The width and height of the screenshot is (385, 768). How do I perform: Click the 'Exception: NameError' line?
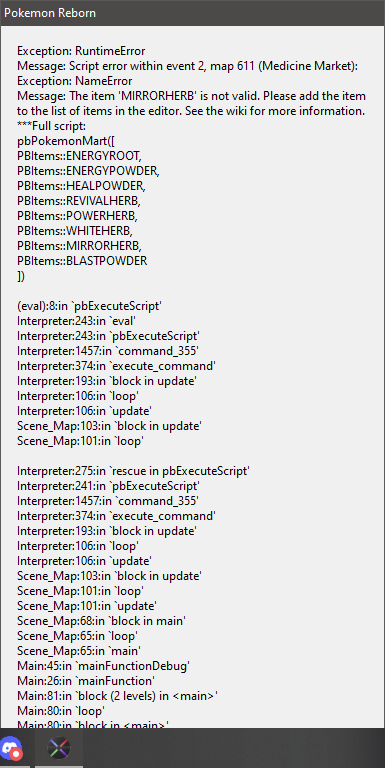74,81
